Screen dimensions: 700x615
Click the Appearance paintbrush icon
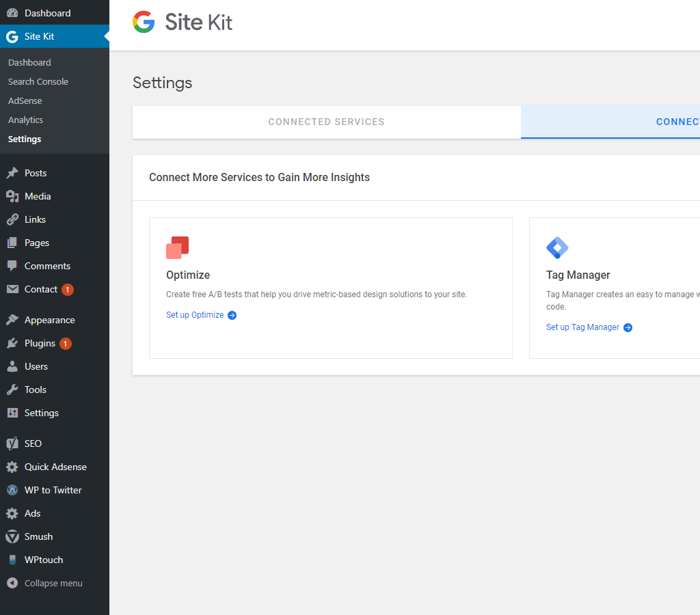coord(12,320)
